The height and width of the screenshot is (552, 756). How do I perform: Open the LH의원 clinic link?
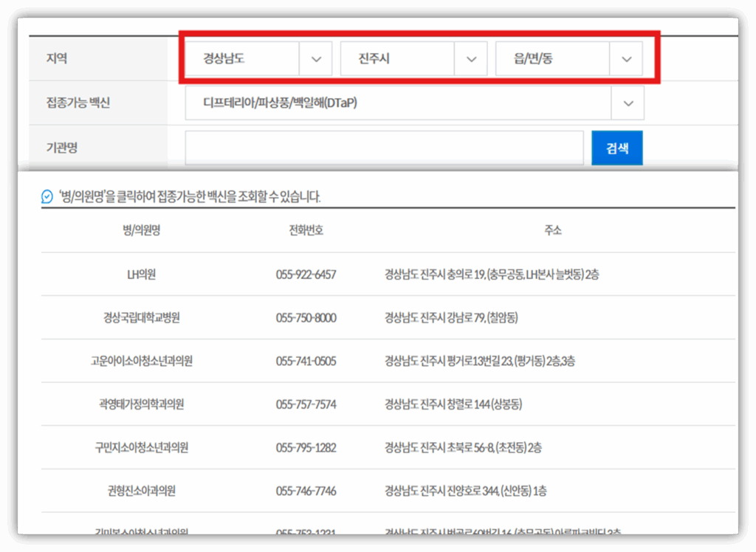(x=141, y=275)
